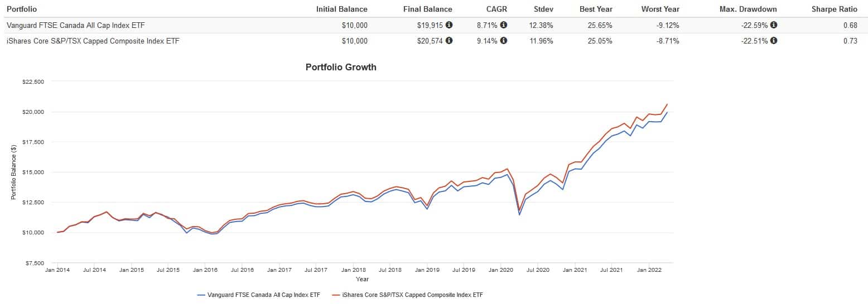Click the Worst Year column header
This screenshot has width=868, height=307.
pyautogui.click(x=660, y=9)
